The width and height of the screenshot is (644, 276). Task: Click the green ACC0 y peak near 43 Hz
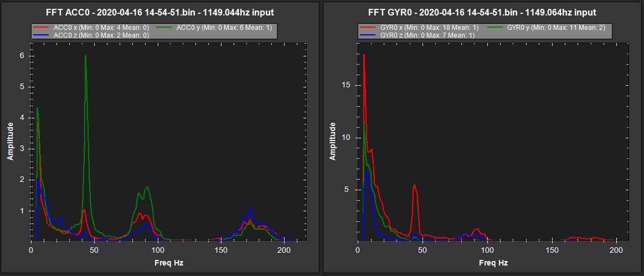click(x=85, y=56)
